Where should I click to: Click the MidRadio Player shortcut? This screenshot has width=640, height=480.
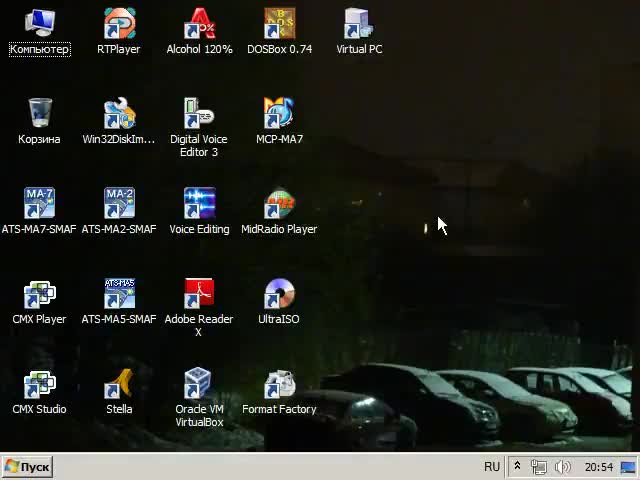click(x=279, y=205)
